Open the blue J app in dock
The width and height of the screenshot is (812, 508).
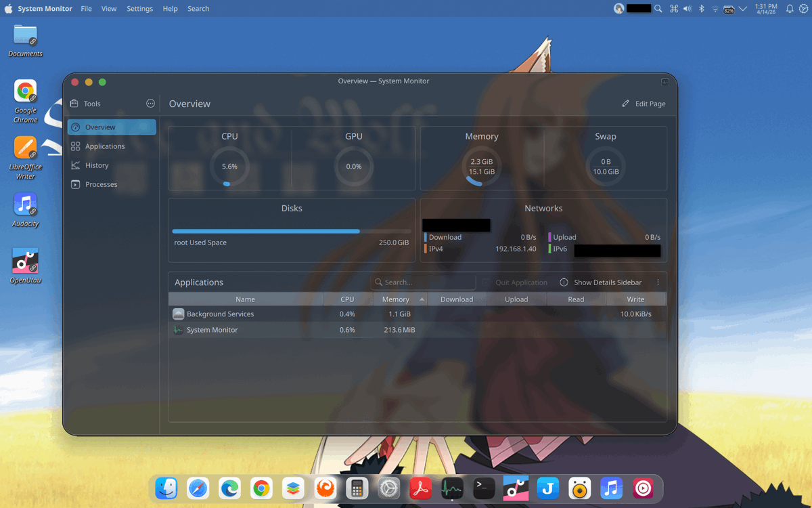(x=547, y=488)
